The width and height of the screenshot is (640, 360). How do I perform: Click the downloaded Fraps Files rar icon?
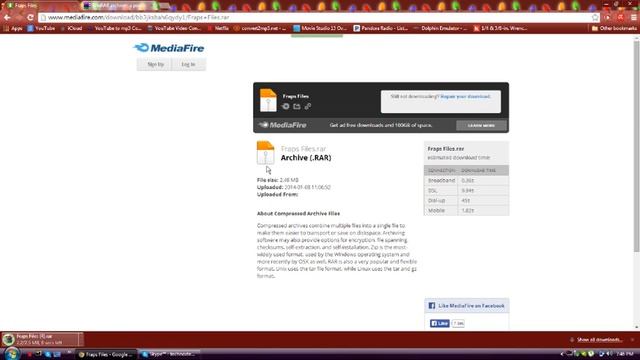(8, 339)
